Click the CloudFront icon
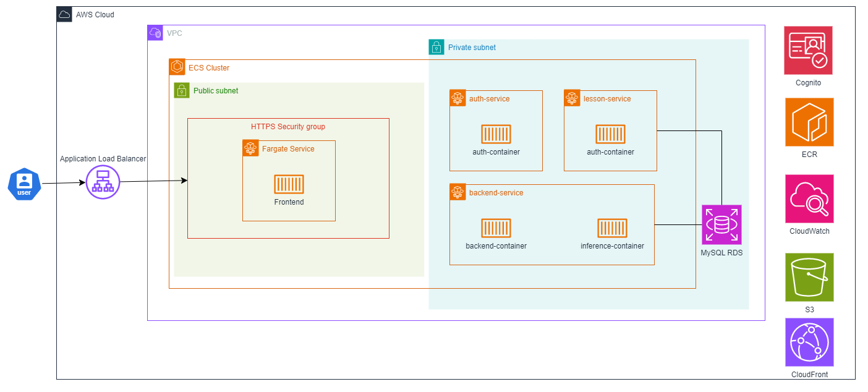The image size is (868, 392). click(809, 343)
